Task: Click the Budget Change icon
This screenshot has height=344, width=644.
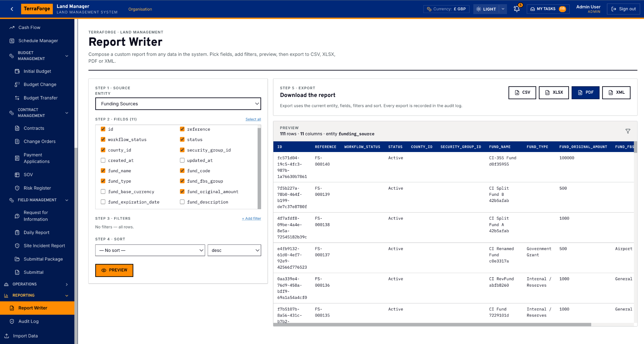Action: (x=17, y=84)
